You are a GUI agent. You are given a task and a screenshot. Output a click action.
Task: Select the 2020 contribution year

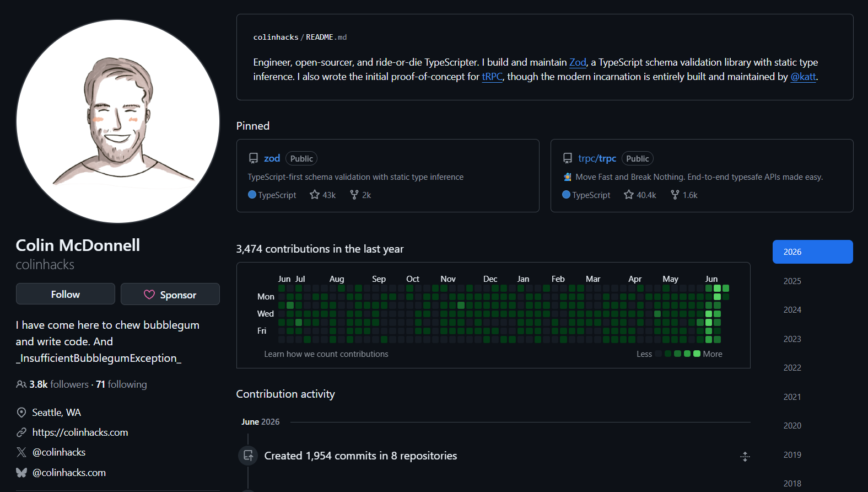[813, 425]
